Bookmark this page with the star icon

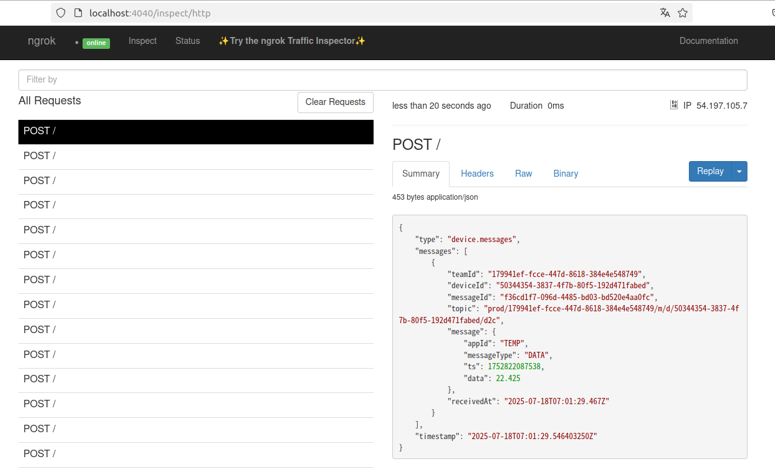point(683,13)
